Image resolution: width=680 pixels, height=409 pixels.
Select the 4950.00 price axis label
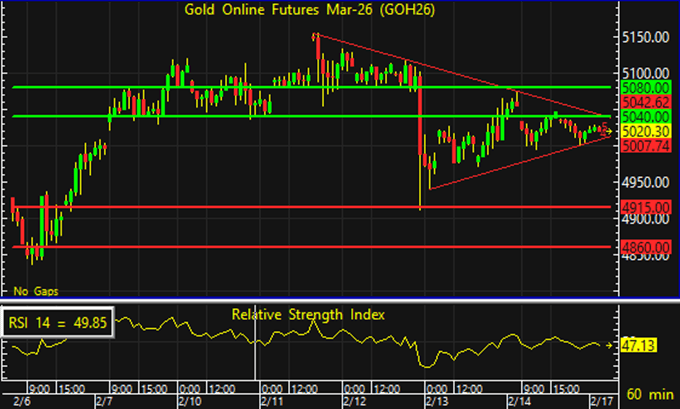point(646,182)
